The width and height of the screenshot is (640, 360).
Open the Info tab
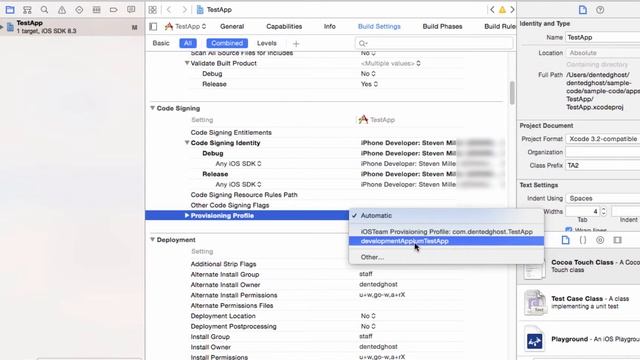[x=330, y=27]
